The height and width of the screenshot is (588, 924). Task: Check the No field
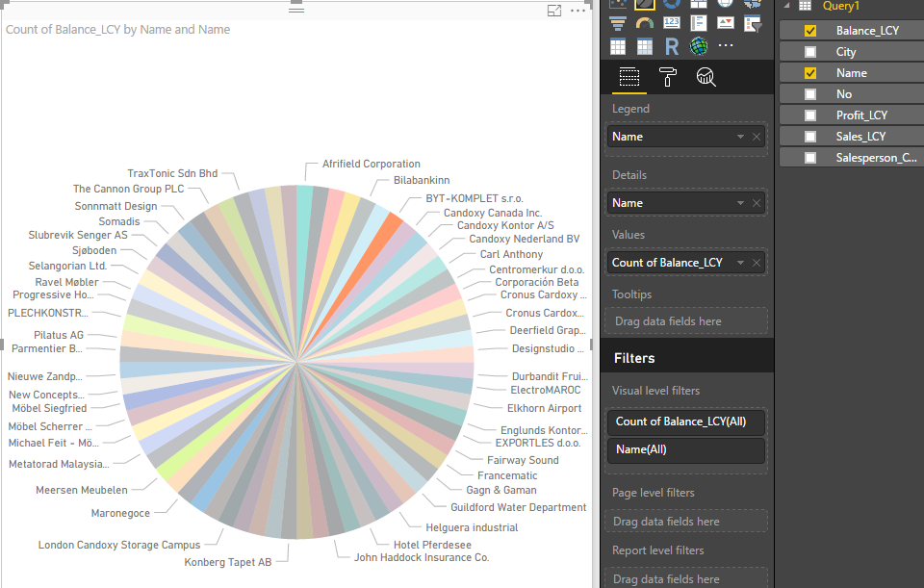[810, 94]
